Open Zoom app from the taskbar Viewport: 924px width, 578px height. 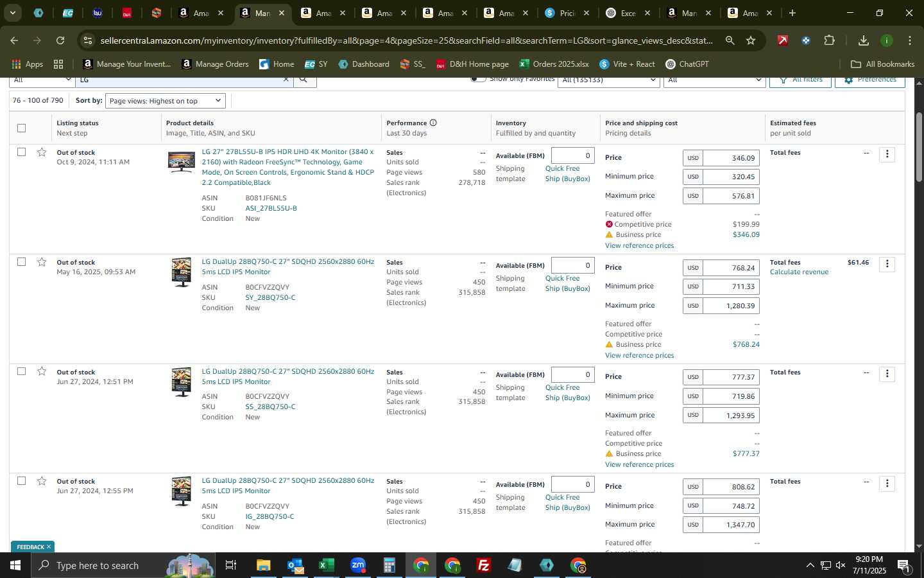(358, 565)
